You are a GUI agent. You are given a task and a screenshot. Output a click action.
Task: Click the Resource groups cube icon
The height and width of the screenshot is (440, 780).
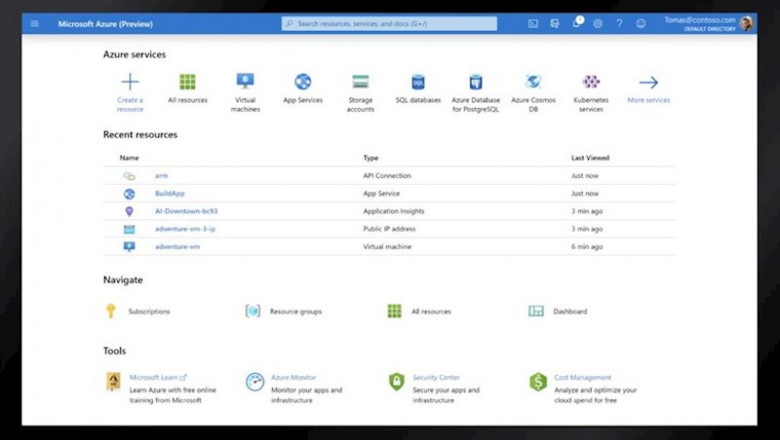(253, 311)
